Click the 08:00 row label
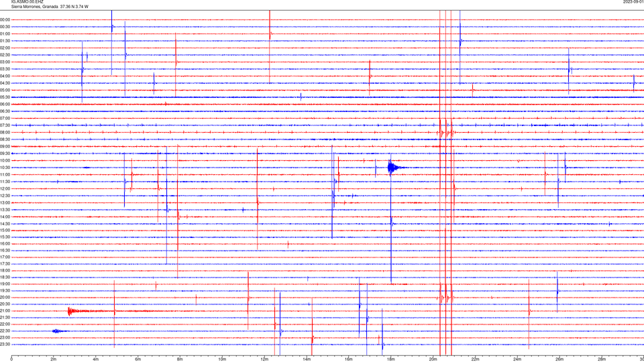Viewport: 644px width, 362px height. tap(5, 132)
